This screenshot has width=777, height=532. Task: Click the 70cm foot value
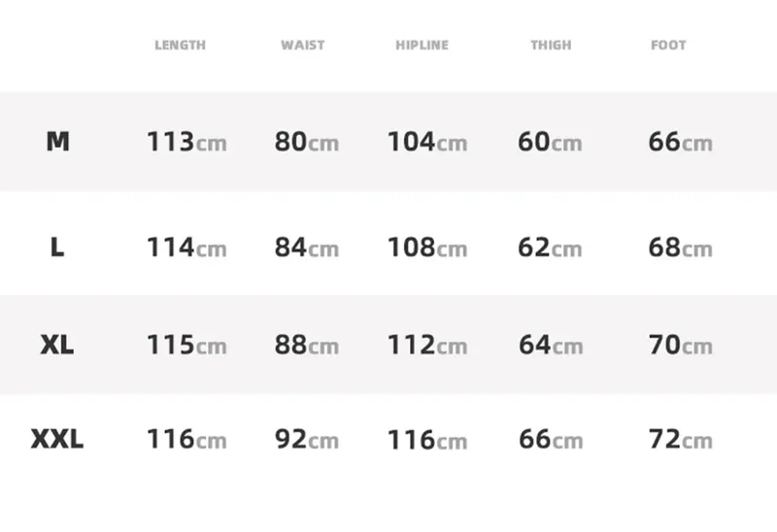[681, 345]
